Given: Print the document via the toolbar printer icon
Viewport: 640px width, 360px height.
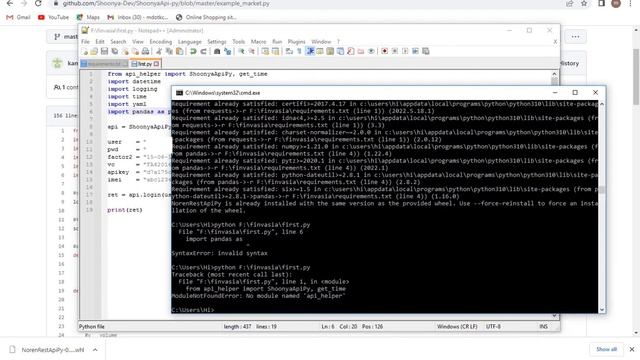Looking at the screenshot, I should click(145, 51).
